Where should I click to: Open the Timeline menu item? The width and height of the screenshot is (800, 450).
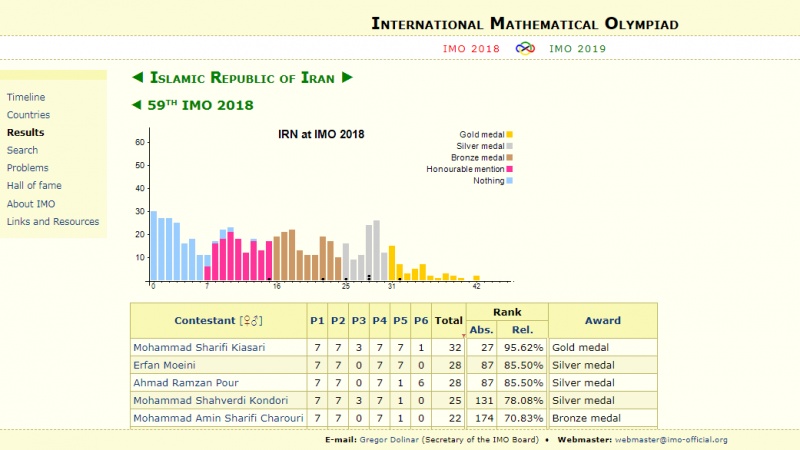pyautogui.click(x=26, y=97)
